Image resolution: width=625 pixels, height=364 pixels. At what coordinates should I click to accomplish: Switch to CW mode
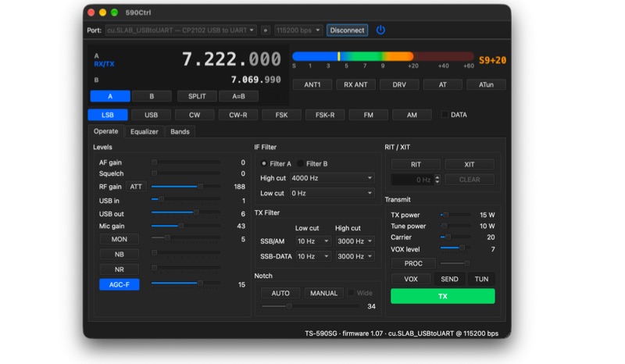[x=195, y=115]
